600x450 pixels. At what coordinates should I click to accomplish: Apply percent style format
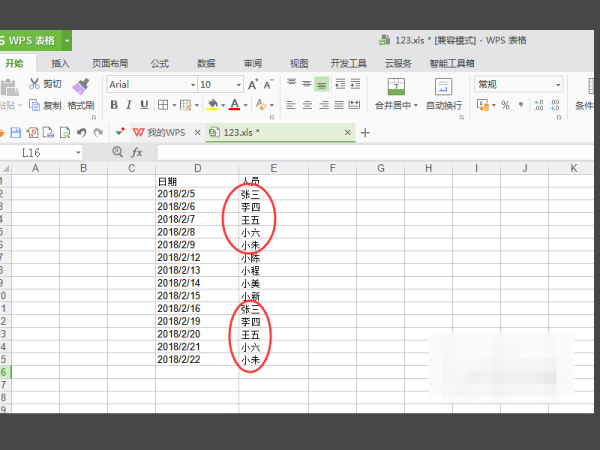pos(505,105)
